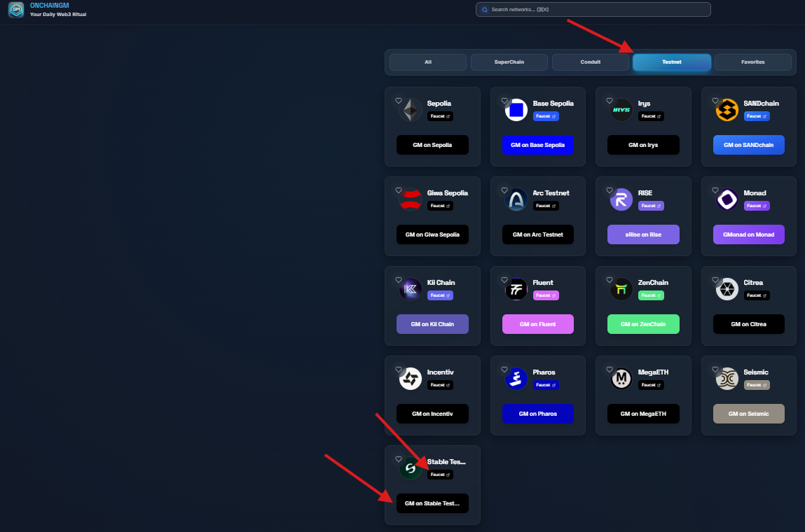The image size is (805, 532).
Task: Favorite Sepolia using its heart icon
Action: tap(399, 101)
